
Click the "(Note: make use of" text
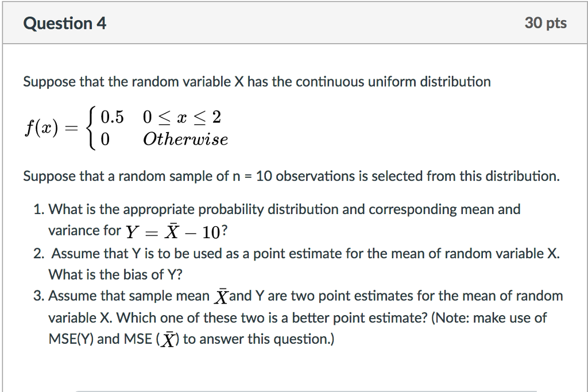(x=489, y=318)
